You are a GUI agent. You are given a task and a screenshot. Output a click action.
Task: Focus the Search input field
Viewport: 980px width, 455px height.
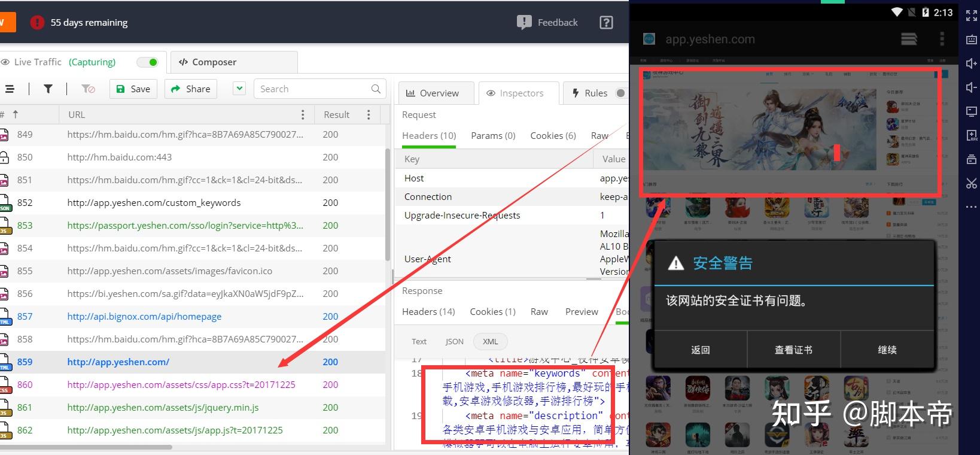click(318, 89)
